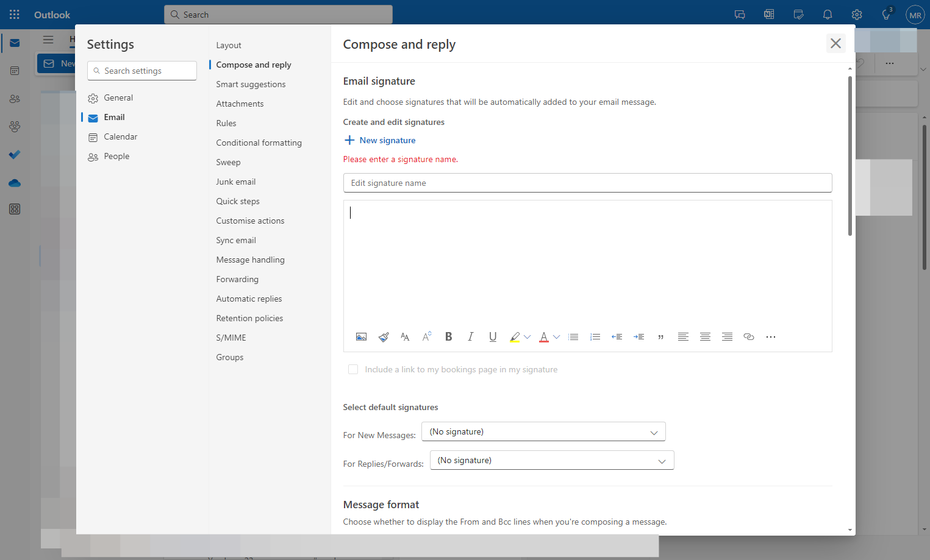Tick the bookings page link checkbox
This screenshot has height=560, width=930.
click(353, 369)
